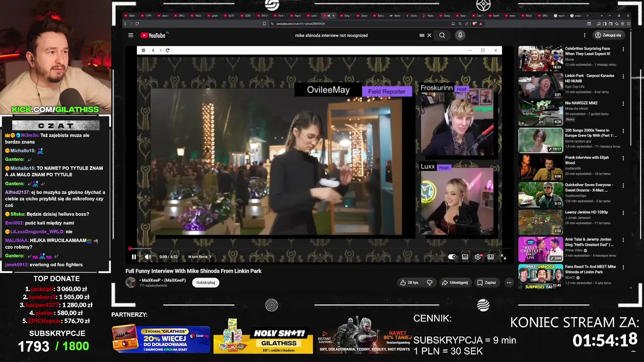The image size is (644, 362).
Task: Open '200 Songs 2000s Teens' recommended thumbnail
Action: (540, 140)
